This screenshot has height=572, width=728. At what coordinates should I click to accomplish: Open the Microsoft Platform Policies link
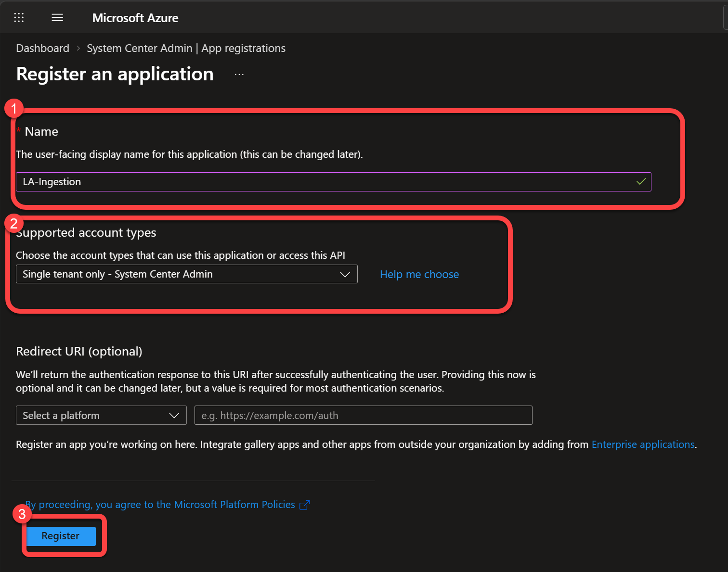(160, 505)
